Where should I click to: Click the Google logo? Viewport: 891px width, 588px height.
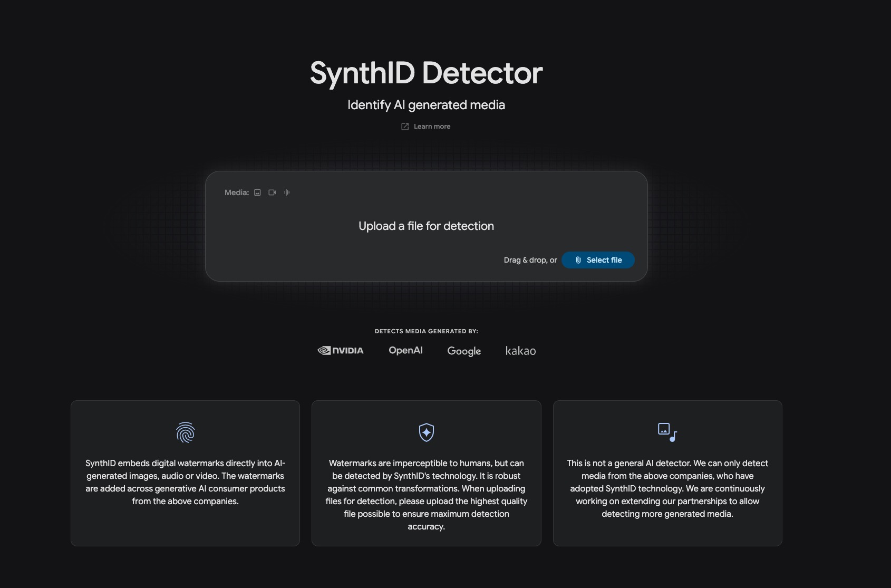tap(464, 351)
